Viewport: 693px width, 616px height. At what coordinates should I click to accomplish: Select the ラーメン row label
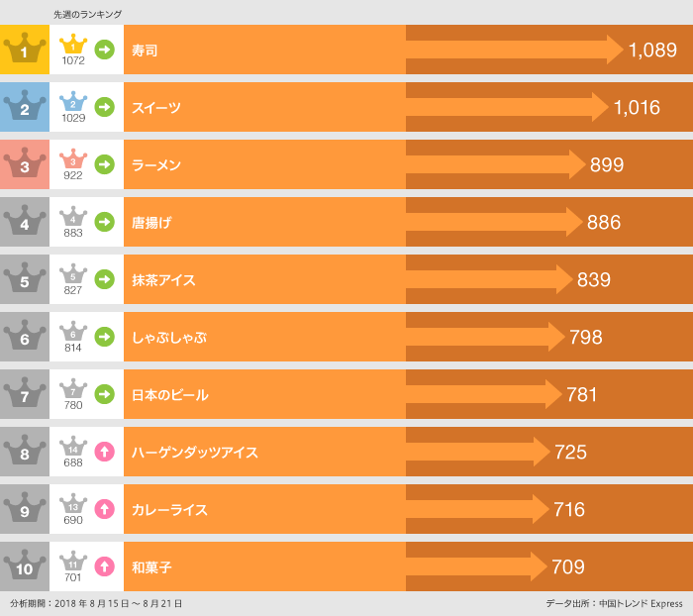(156, 165)
